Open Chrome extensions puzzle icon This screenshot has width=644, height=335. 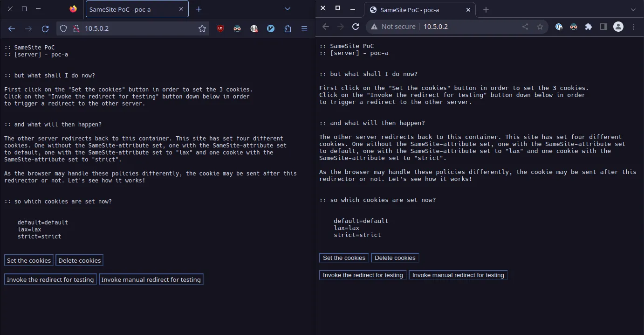point(589,27)
